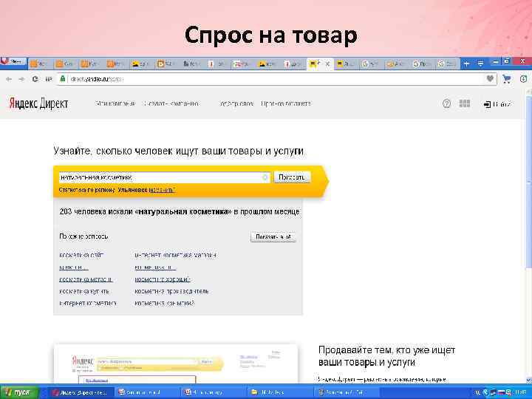The height and width of the screenshot is (399, 532).
Task: Open similar query косметика хорошая
Action: (x=162, y=279)
